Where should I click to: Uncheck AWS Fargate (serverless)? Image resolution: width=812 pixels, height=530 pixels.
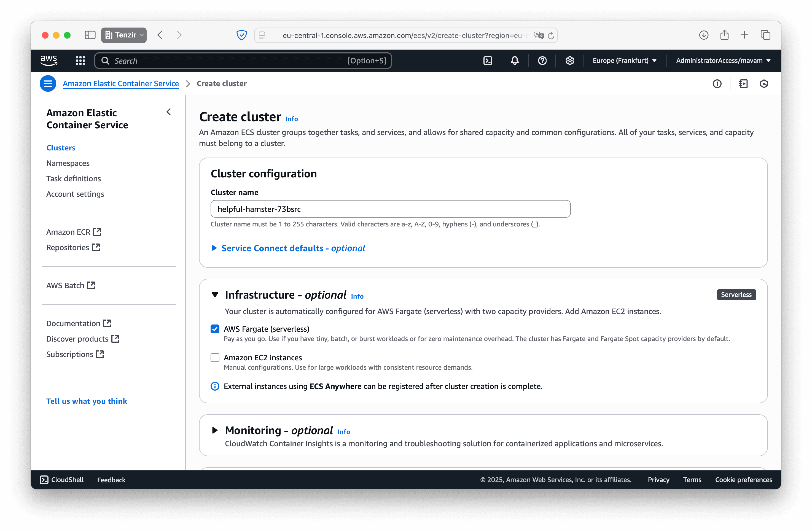click(215, 329)
